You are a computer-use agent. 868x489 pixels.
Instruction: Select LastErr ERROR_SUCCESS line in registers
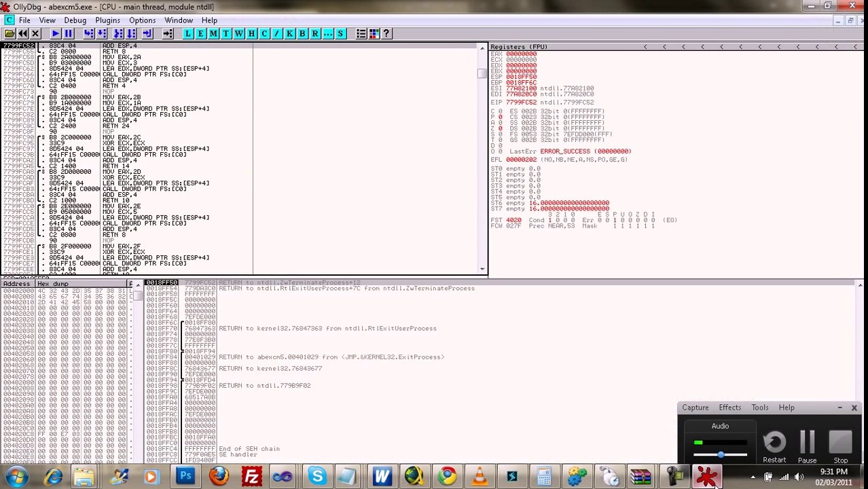[571, 151]
